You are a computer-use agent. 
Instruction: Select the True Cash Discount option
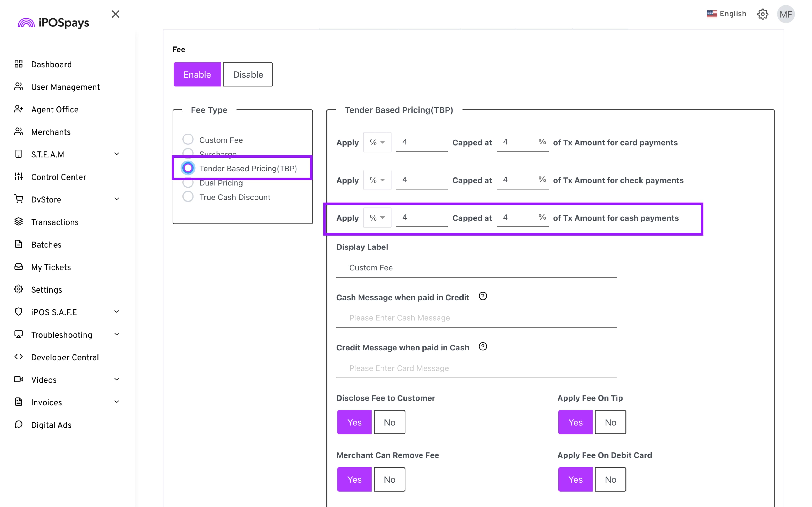pyautogui.click(x=188, y=197)
